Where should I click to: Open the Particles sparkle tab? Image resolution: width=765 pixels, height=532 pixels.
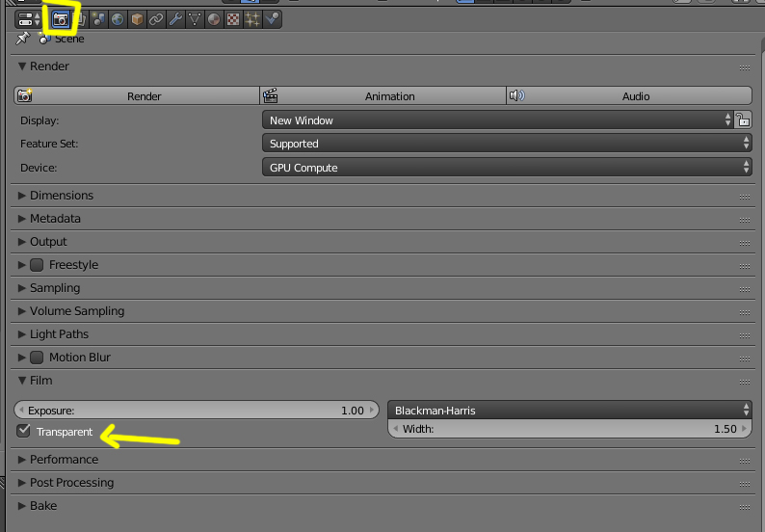252,19
